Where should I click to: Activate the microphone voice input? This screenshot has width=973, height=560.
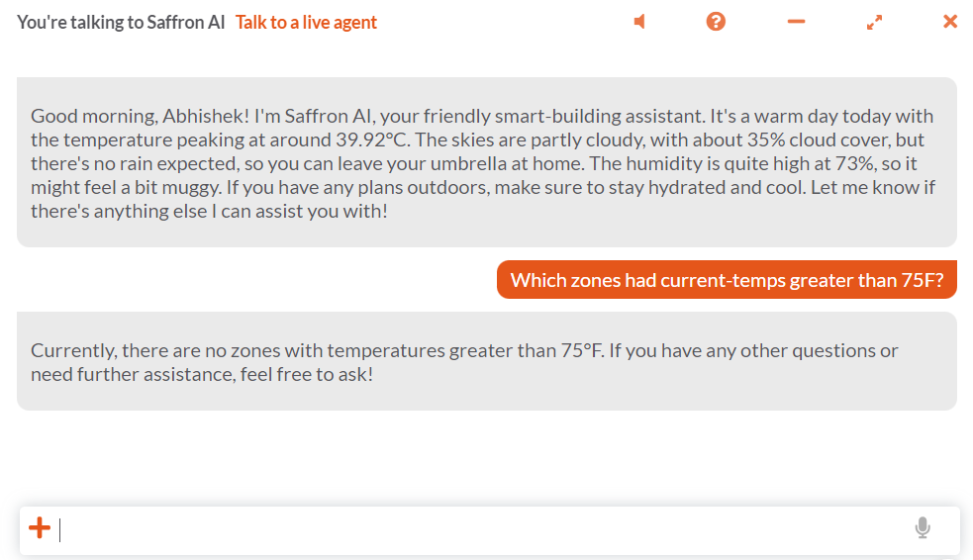point(923,527)
